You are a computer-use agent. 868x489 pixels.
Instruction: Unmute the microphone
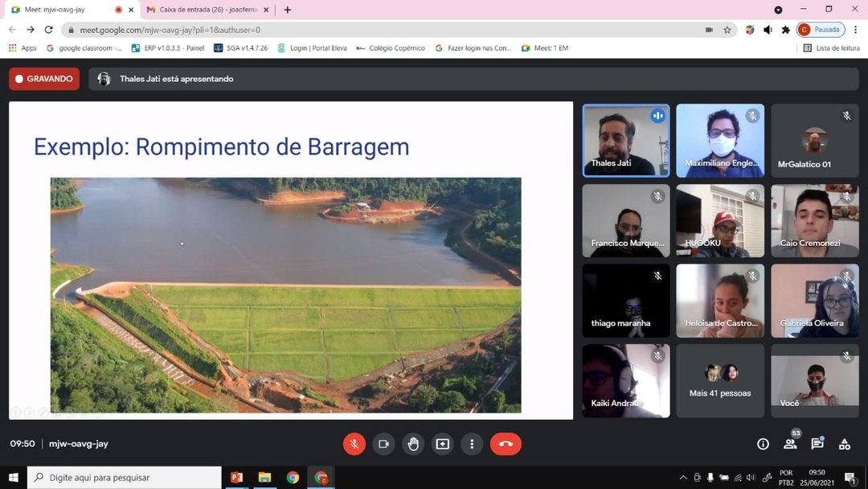click(x=354, y=443)
